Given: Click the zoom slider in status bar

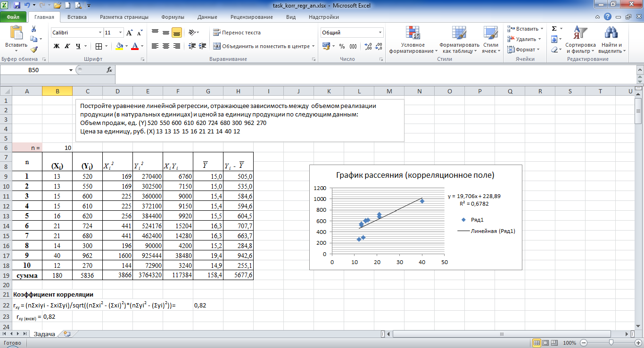Looking at the screenshot, I should [x=611, y=343].
